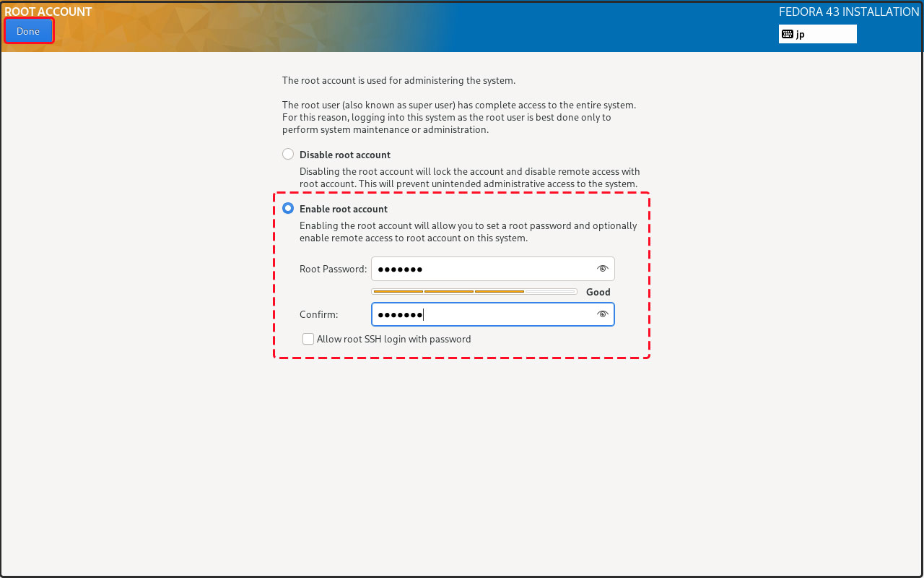The height and width of the screenshot is (578, 924).
Task: Focus the Root Password input field
Action: pos(480,269)
